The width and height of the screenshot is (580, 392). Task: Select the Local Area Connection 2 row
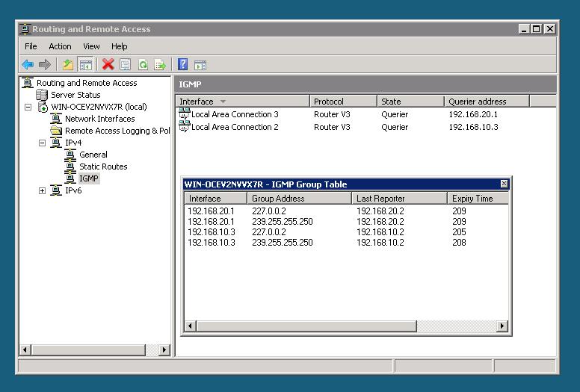pos(366,127)
